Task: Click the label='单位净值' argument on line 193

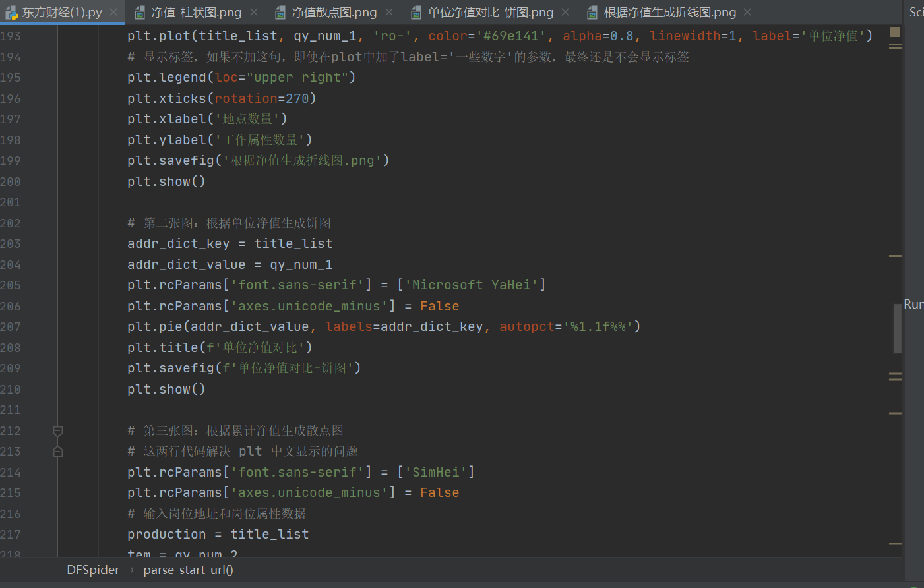Action: point(809,36)
